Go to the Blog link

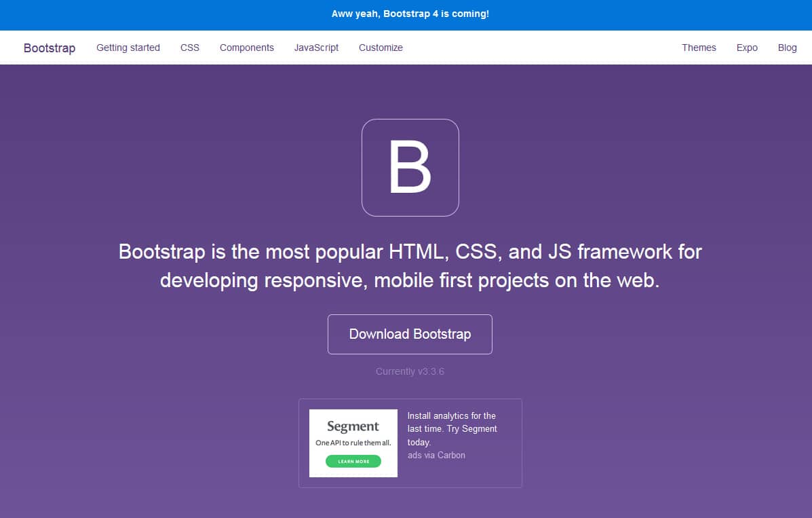click(x=787, y=48)
